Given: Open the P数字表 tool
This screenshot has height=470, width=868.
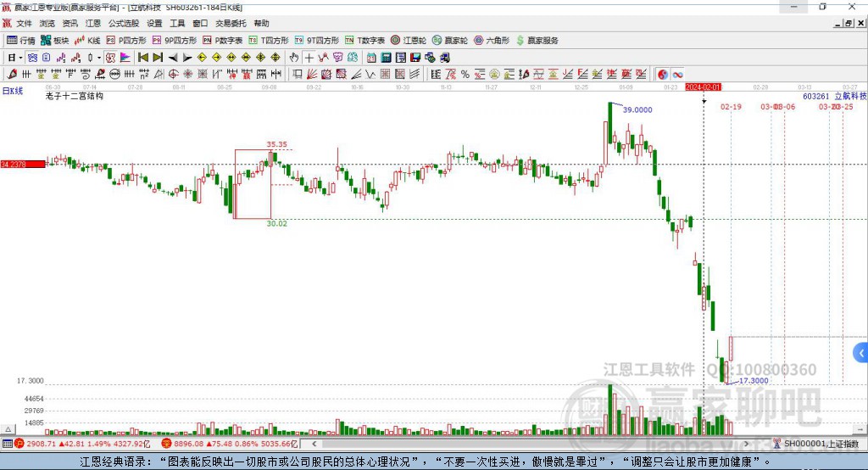Looking at the screenshot, I should coord(223,41).
